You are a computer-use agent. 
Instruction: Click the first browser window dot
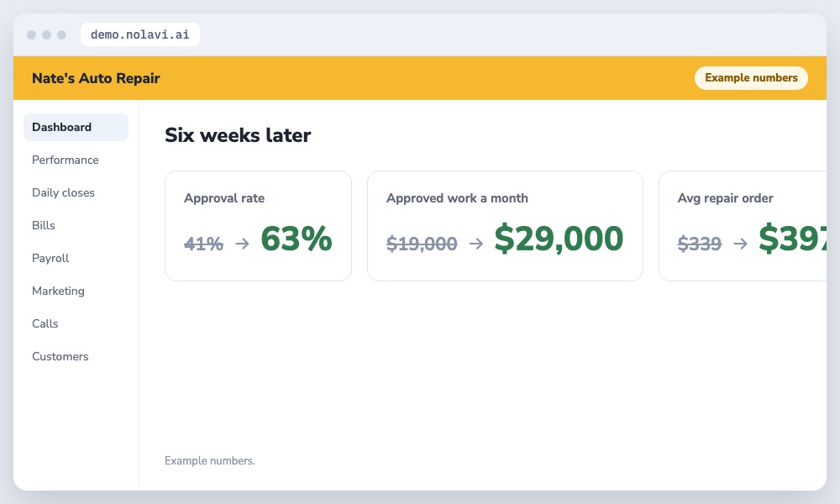[x=32, y=34]
